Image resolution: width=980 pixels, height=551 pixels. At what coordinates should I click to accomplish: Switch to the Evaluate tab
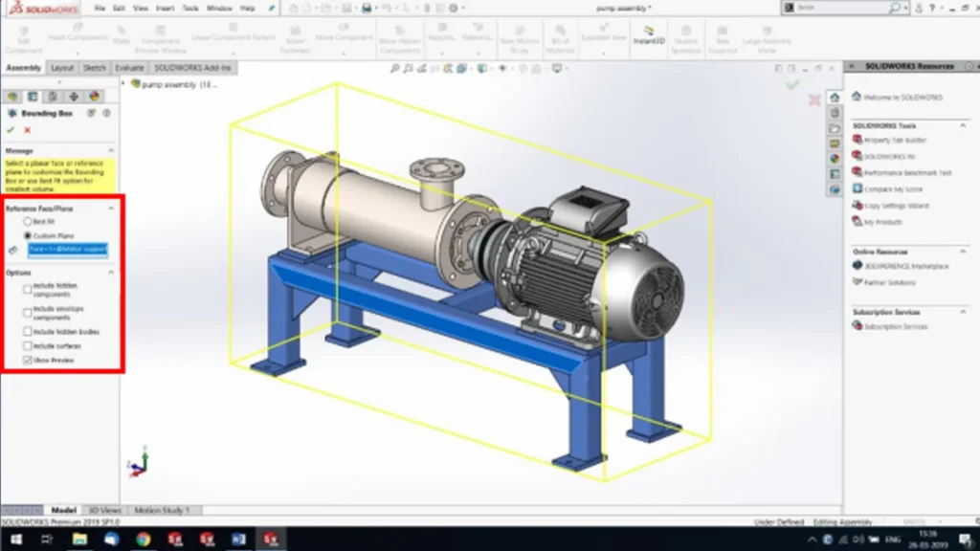pos(129,68)
